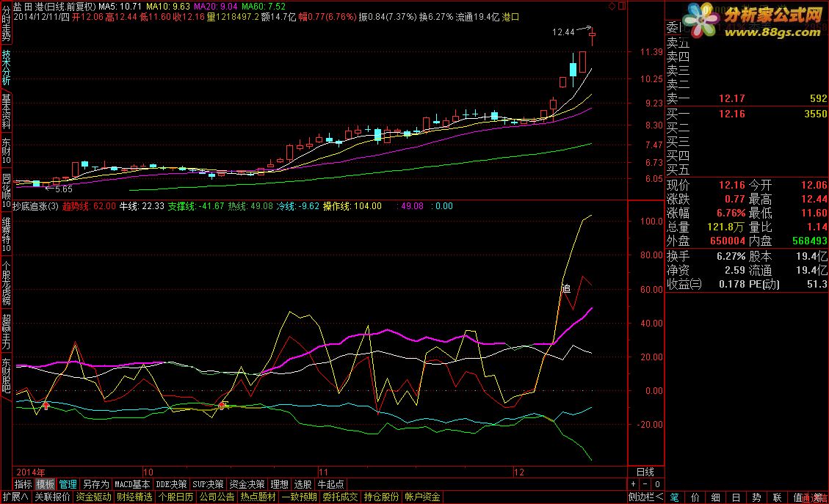Select the 同花顺10 side tab
Image resolution: width=829 pixels, height=504 pixels.
coord(6,191)
